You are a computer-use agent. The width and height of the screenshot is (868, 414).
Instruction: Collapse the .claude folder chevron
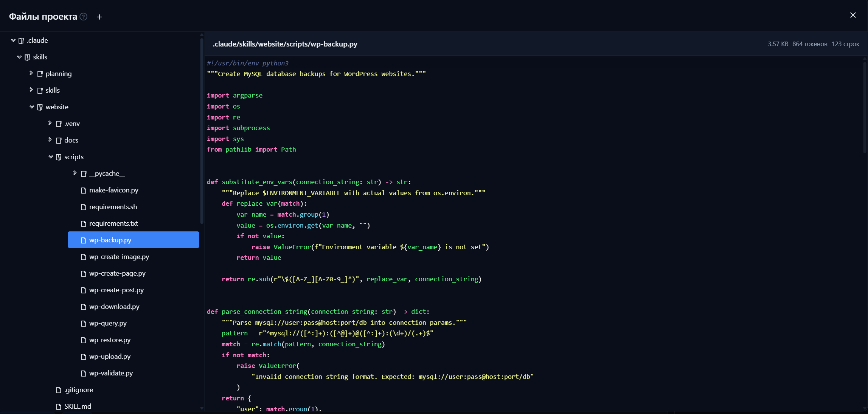point(13,40)
